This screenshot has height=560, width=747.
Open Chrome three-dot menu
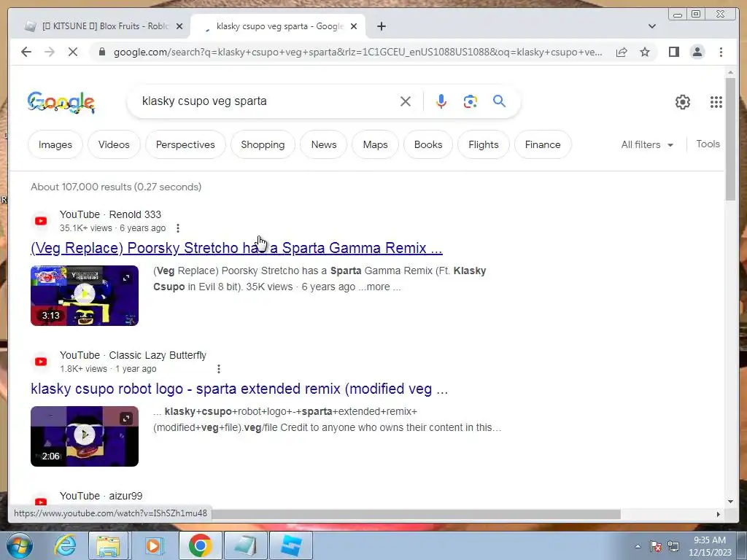721,52
